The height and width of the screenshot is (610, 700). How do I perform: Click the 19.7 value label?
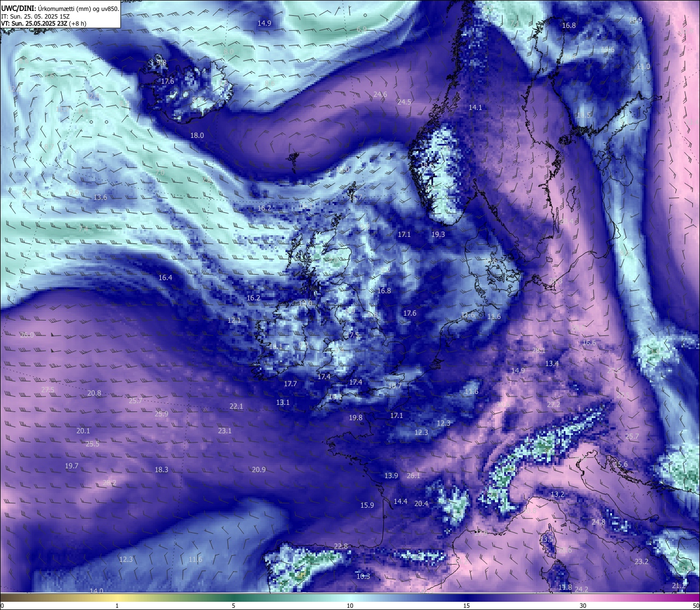tap(72, 466)
